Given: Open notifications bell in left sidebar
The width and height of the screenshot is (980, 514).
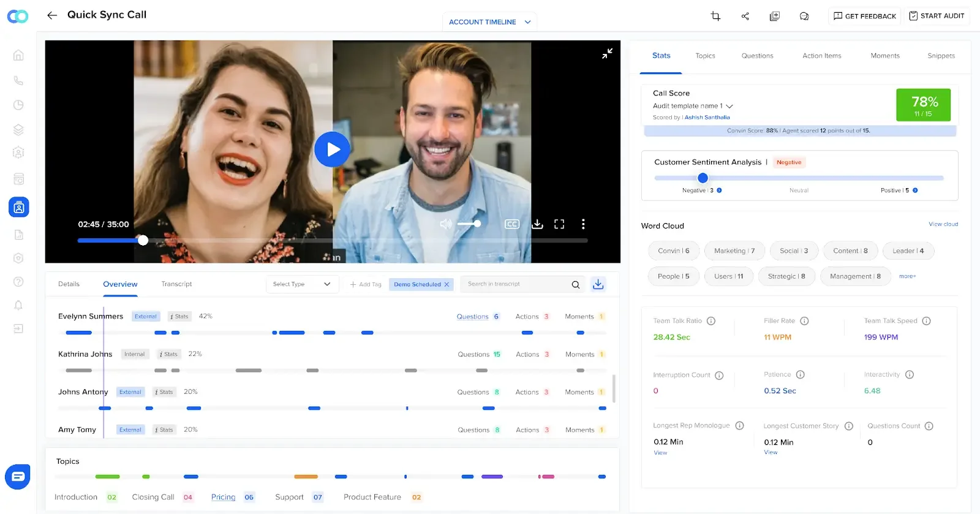Looking at the screenshot, I should (x=18, y=305).
